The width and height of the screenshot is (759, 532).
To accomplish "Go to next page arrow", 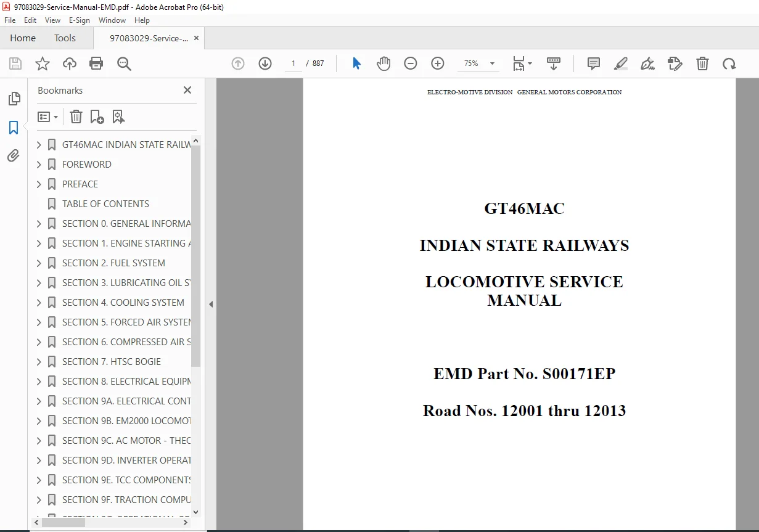I will (x=265, y=63).
